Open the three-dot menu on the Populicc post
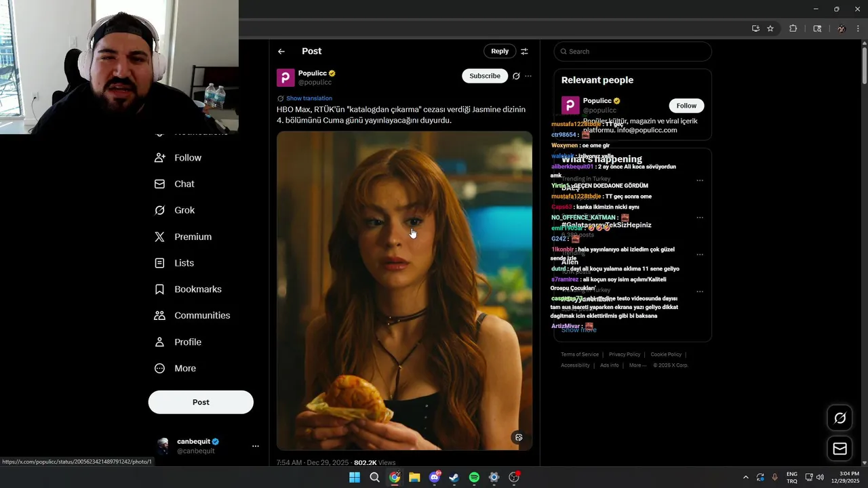This screenshot has height=488, width=868. pyautogui.click(x=528, y=76)
